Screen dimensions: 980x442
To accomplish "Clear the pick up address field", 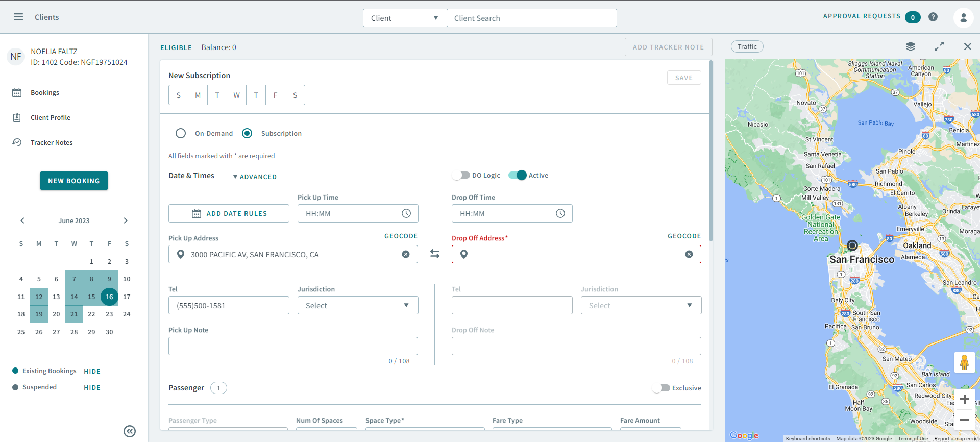I will pyautogui.click(x=406, y=254).
